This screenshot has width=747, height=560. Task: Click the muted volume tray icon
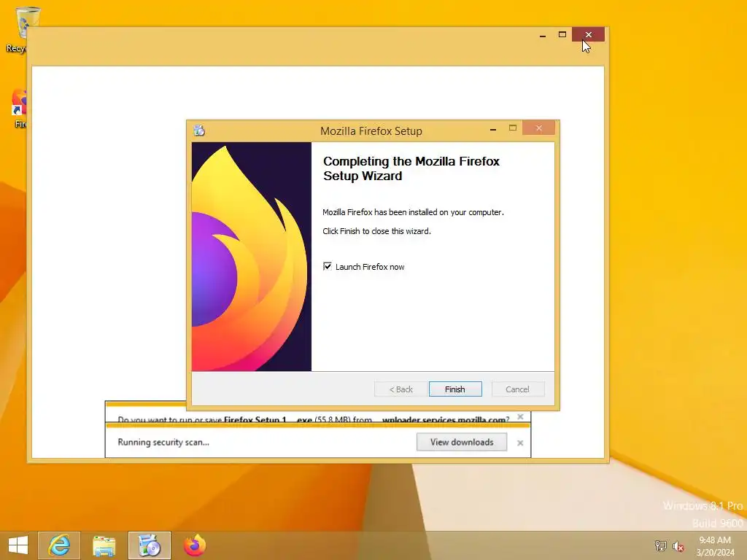(x=678, y=546)
